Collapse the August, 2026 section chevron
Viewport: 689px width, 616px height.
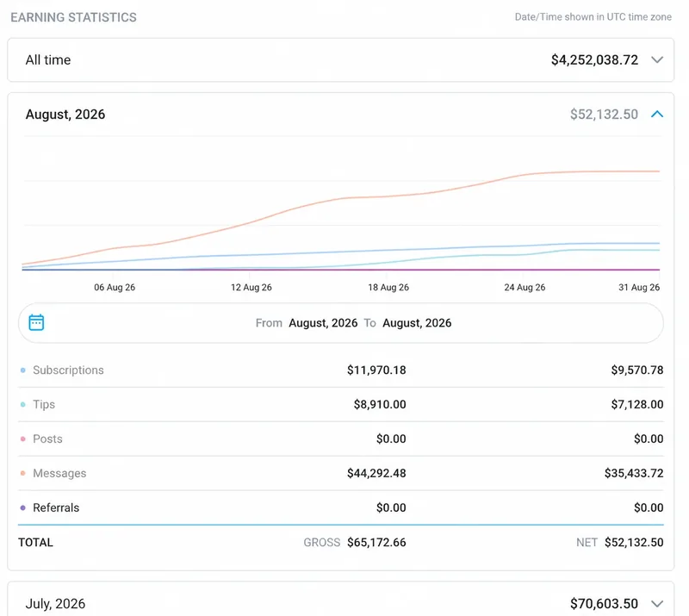[x=657, y=115]
